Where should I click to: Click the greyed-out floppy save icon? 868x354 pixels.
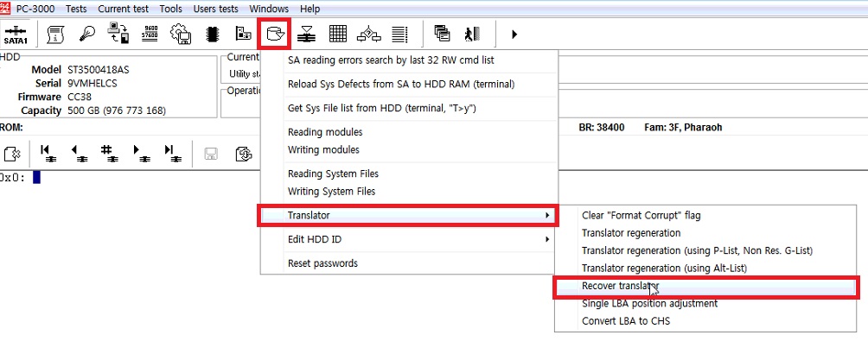tap(210, 154)
